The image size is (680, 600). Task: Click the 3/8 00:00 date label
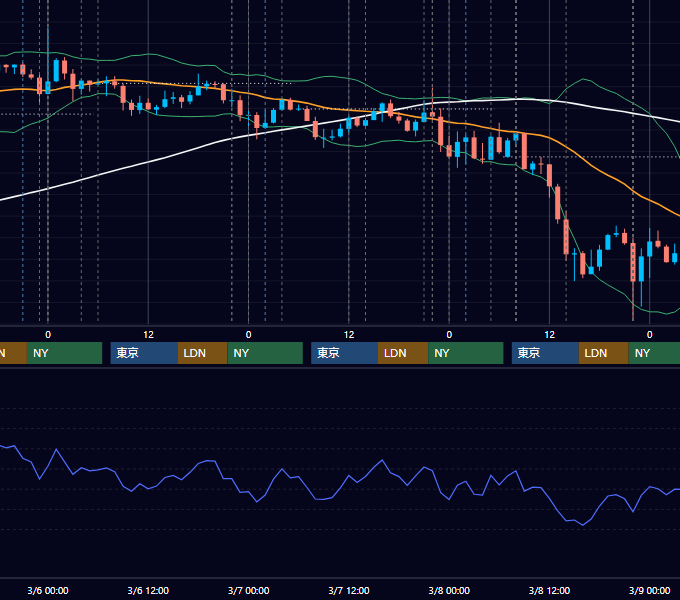tap(449, 590)
